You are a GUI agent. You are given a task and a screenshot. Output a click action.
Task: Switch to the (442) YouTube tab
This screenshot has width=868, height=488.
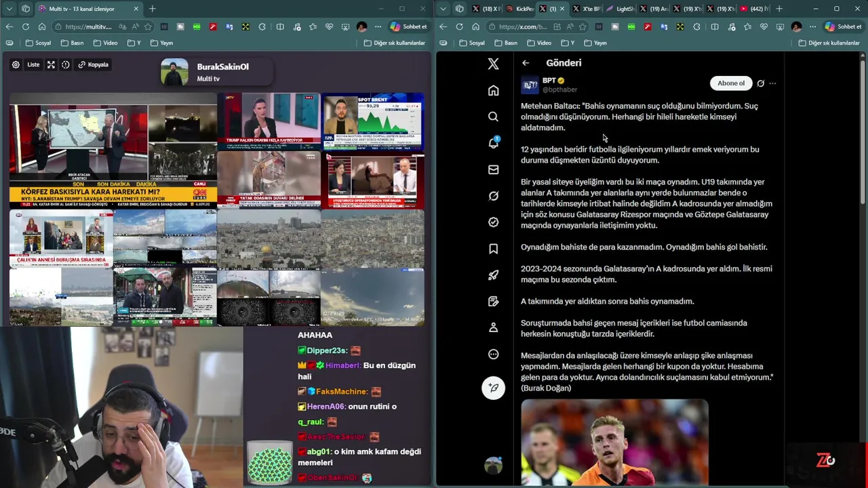click(x=755, y=9)
